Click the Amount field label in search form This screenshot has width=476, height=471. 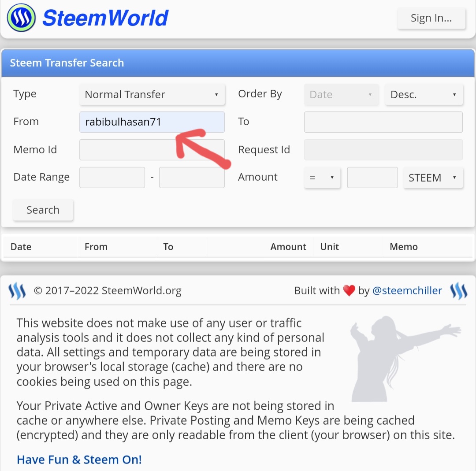tap(258, 177)
